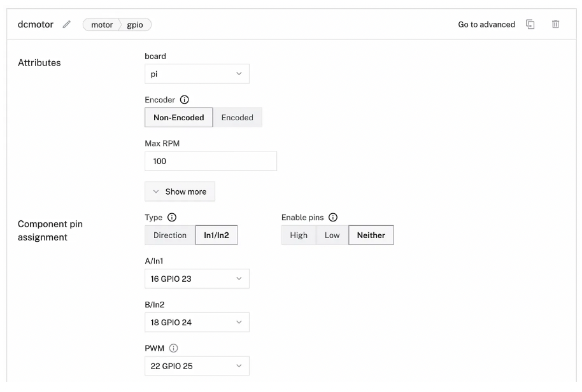Open the board selection dropdown
This screenshot has width=582, height=392.
tap(197, 74)
